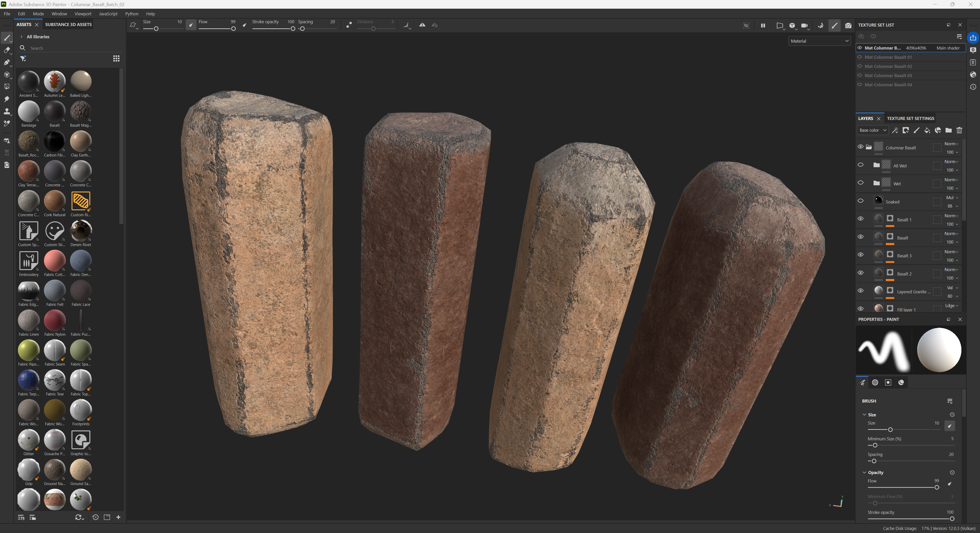Open Layered Granite Val blend mode dropdown
The height and width of the screenshot is (533, 980).
(952, 288)
